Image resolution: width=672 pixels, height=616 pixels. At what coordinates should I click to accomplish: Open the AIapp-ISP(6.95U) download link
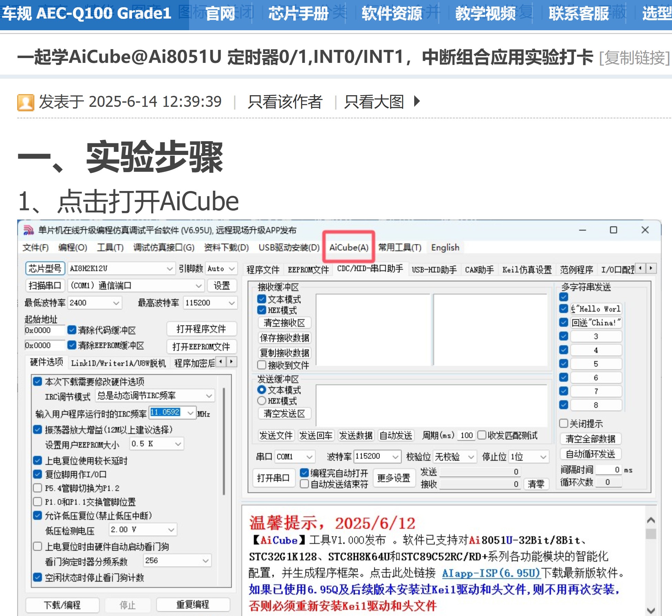pyautogui.click(x=491, y=573)
